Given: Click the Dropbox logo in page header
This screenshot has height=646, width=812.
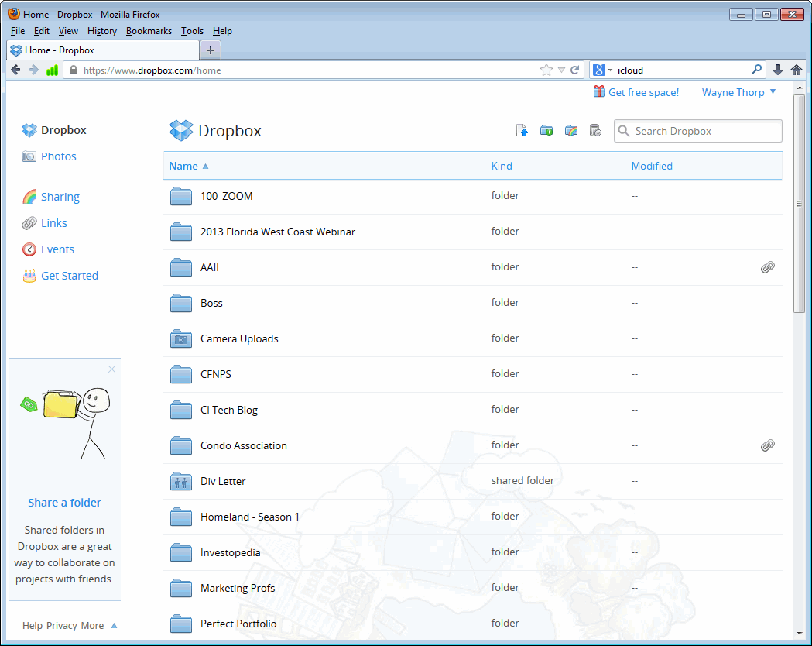Looking at the screenshot, I should click(x=180, y=131).
